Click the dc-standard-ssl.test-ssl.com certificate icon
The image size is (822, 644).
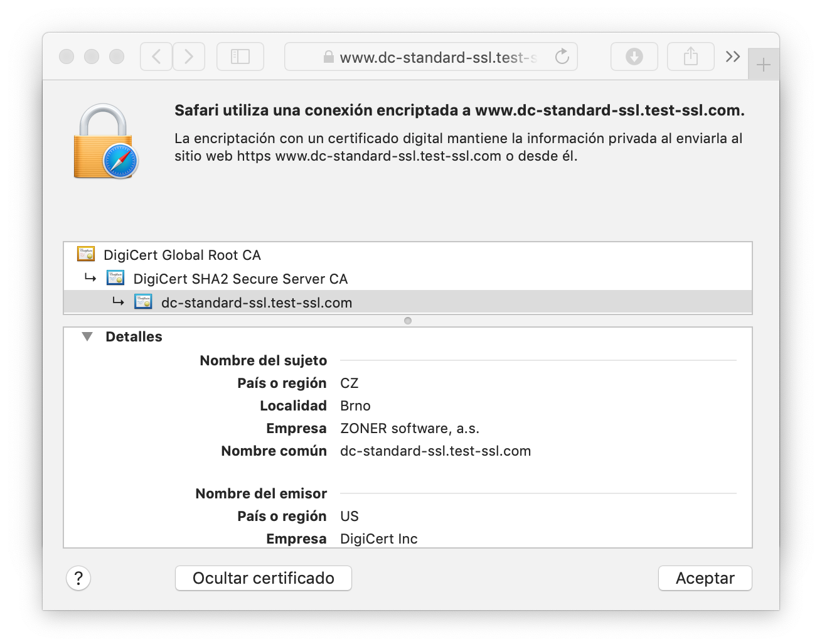click(143, 302)
